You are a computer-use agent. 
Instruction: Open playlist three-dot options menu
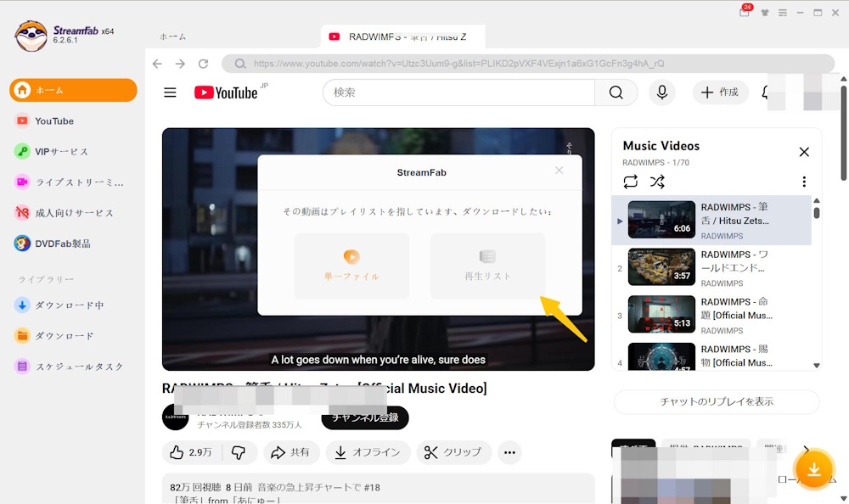[x=804, y=182]
